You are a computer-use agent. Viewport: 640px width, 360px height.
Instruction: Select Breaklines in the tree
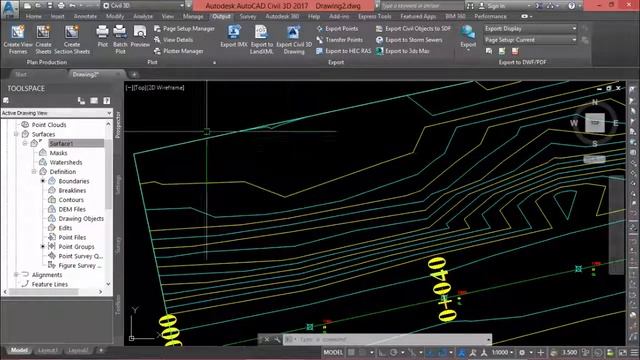pos(72,190)
